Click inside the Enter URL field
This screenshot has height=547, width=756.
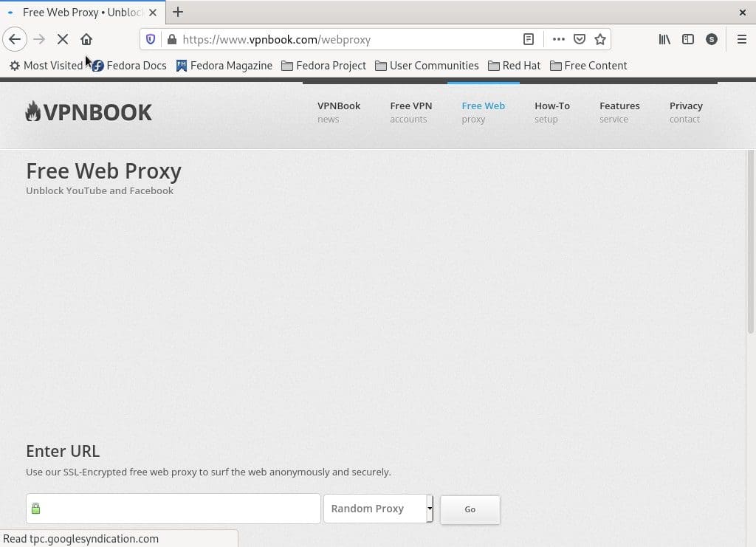pos(173,509)
